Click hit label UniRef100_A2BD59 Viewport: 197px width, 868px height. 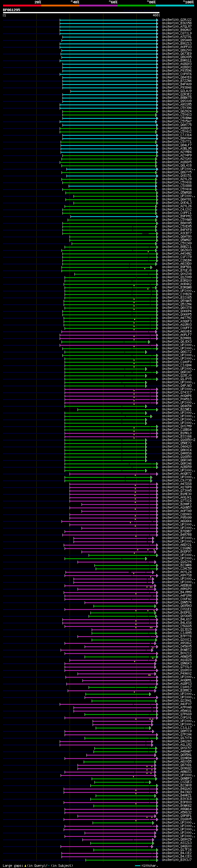[x=176, y=467]
